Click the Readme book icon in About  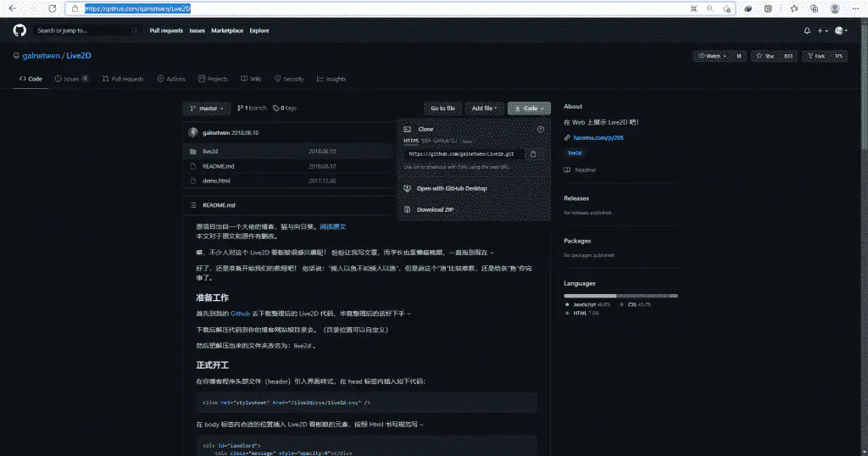[x=567, y=170]
